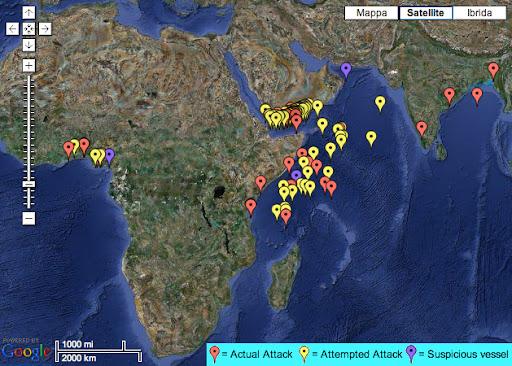Click the zoom slider handle
This screenshot has height=366, width=512.
29,184
